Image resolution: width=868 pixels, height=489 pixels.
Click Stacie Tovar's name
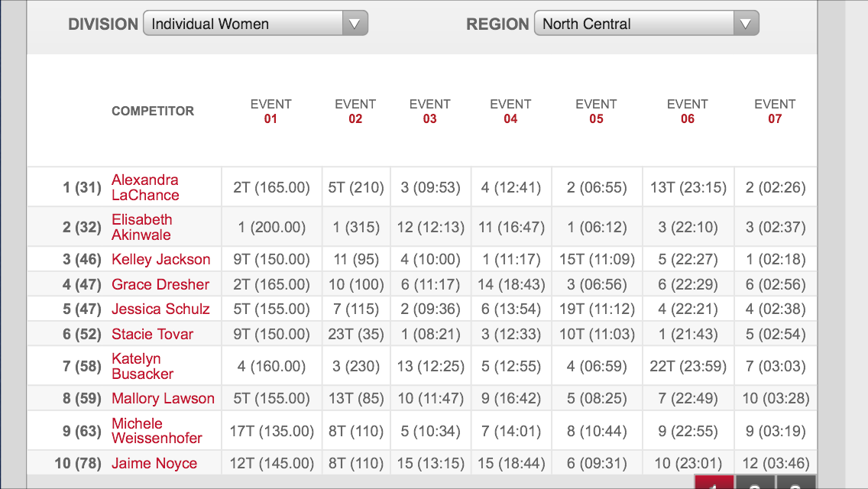(153, 334)
